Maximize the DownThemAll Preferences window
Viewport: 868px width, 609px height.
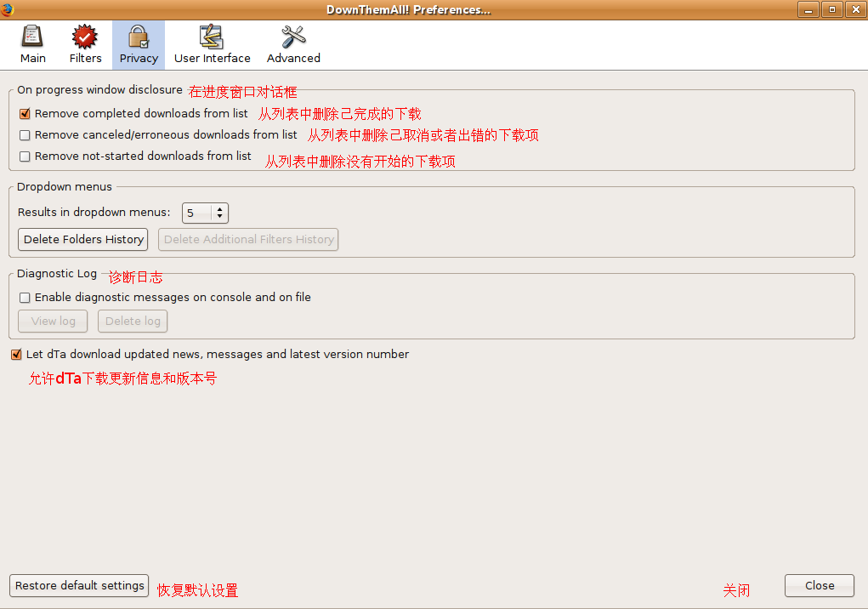click(832, 9)
